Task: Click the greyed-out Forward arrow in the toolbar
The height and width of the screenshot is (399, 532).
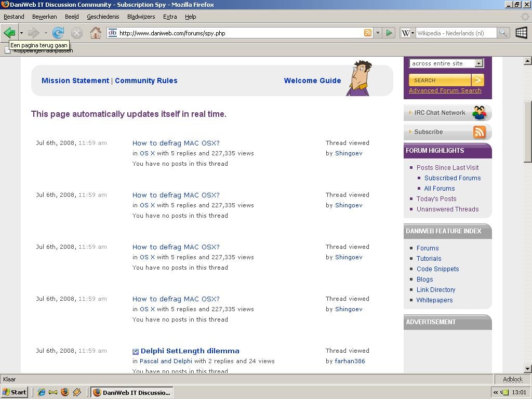Action: click(x=33, y=33)
